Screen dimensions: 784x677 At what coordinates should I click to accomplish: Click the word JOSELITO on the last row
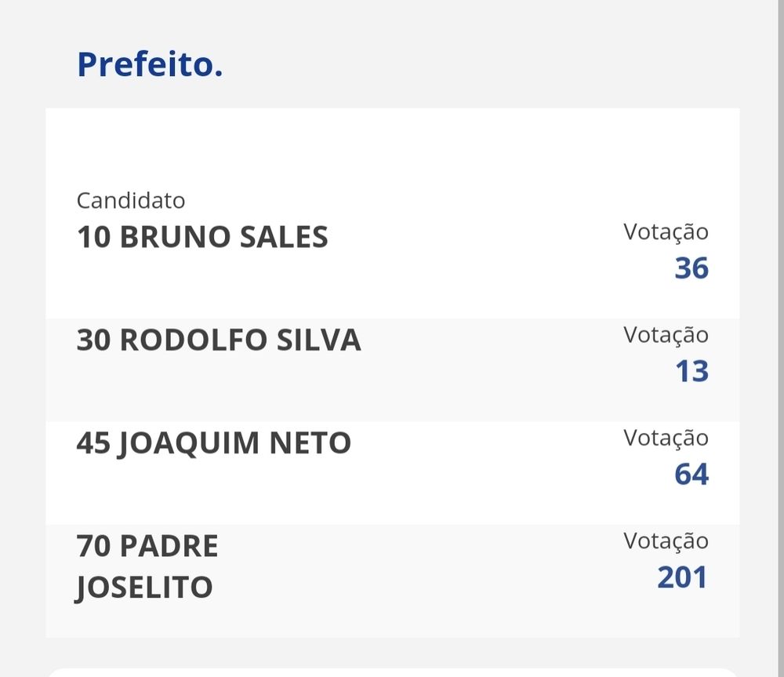pyautogui.click(x=144, y=588)
